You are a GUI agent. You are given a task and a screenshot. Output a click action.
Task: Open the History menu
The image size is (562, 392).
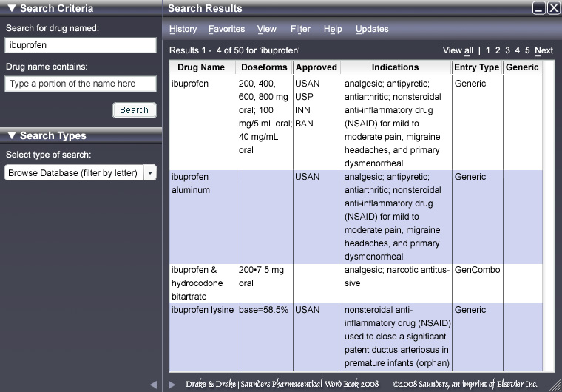pos(183,30)
